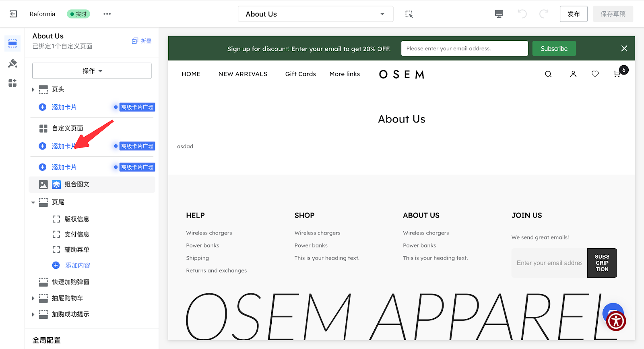This screenshot has height=349, width=644.
Task: Open the wishlist heart icon
Action: point(595,74)
